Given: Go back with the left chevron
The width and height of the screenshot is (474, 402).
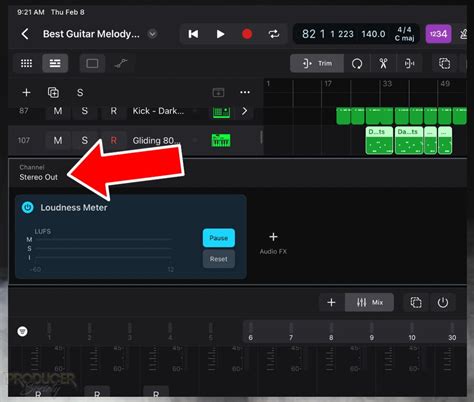Looking at the screenshot, I should 25,34.
